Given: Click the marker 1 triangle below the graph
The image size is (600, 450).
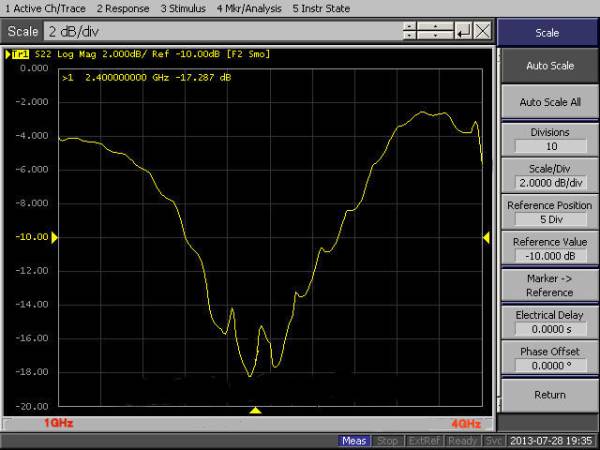Looking at the screenshot, I should pyautogui.click(x=255, y=411).
